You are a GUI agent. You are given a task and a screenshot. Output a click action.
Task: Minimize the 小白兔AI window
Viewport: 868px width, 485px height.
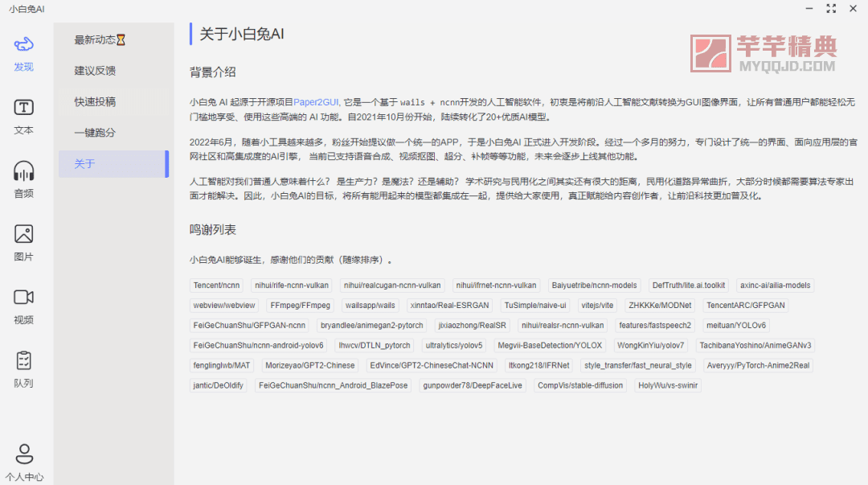coord(809,8)
